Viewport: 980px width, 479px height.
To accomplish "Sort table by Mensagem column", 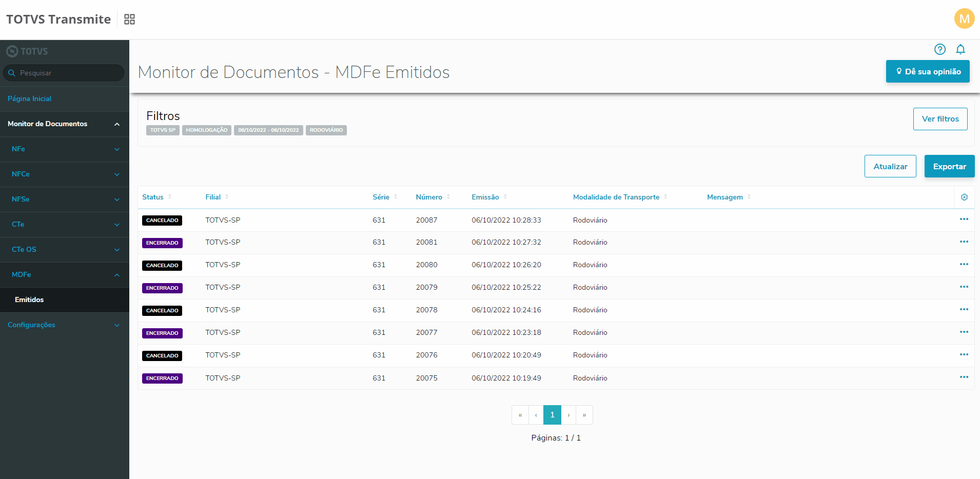I will 729,197.
